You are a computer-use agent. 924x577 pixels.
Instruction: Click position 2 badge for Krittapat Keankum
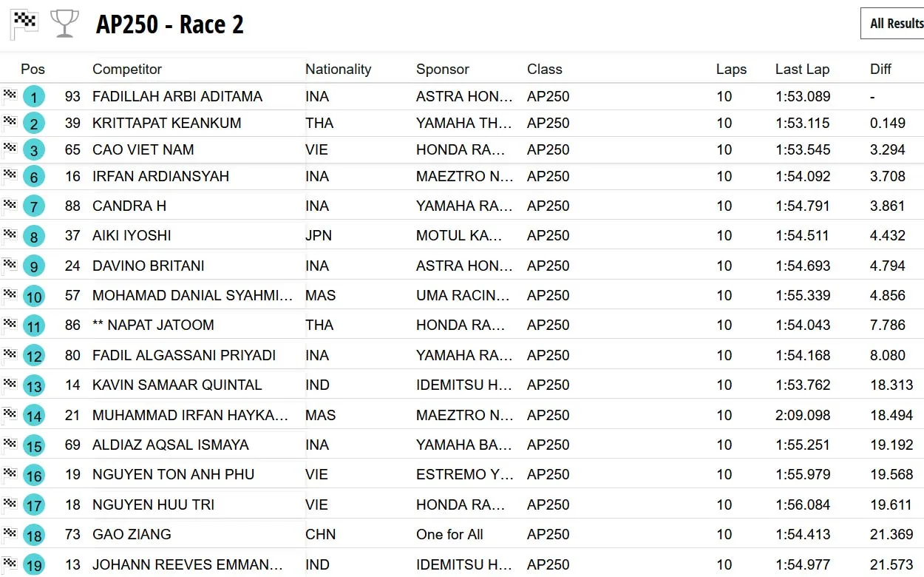[34, 124]
